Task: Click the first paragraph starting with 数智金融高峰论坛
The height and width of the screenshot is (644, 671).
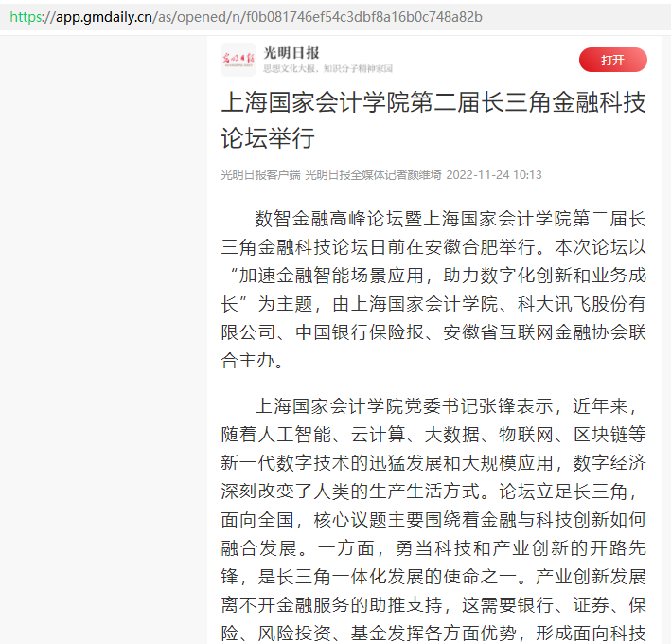Action: click(433, 289)
